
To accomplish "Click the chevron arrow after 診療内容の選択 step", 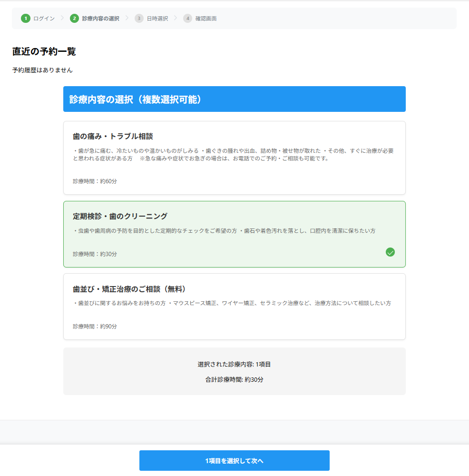I will coord(127,18).
